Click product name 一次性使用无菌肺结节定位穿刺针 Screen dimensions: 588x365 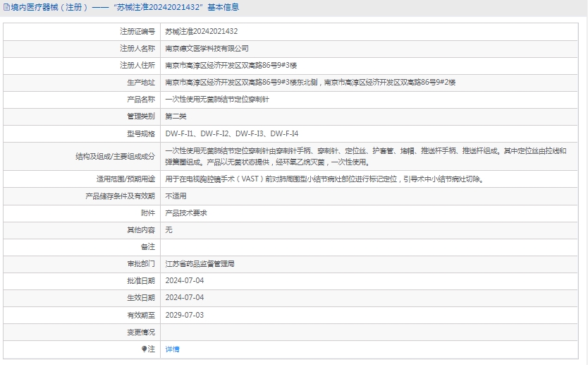(216, 100)
